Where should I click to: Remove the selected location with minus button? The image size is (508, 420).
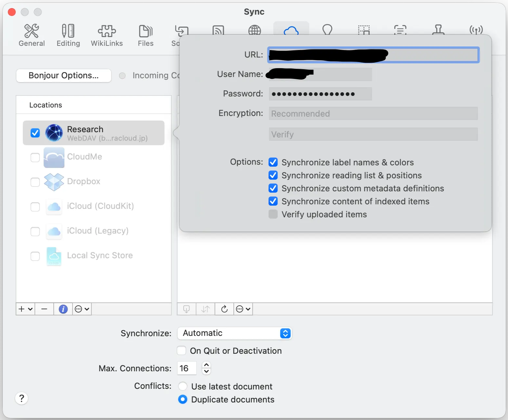pyautogui.click(x=45, y=309)
